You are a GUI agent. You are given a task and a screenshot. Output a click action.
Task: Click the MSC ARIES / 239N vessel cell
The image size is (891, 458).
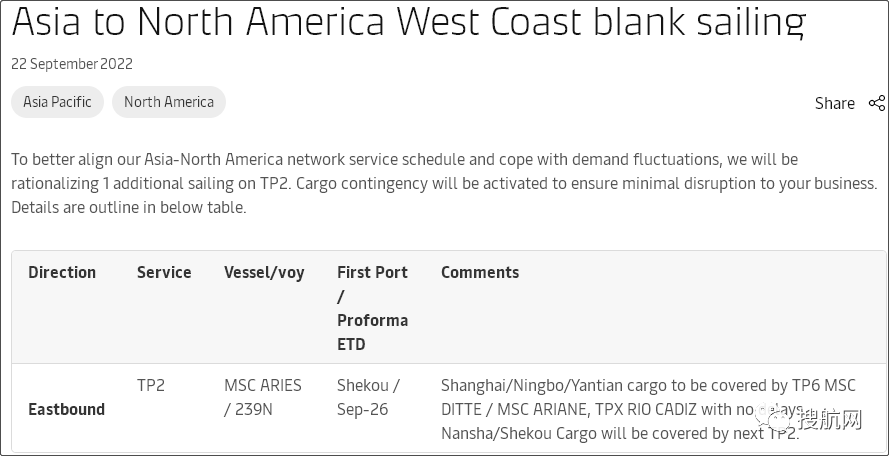coord(263,397)
